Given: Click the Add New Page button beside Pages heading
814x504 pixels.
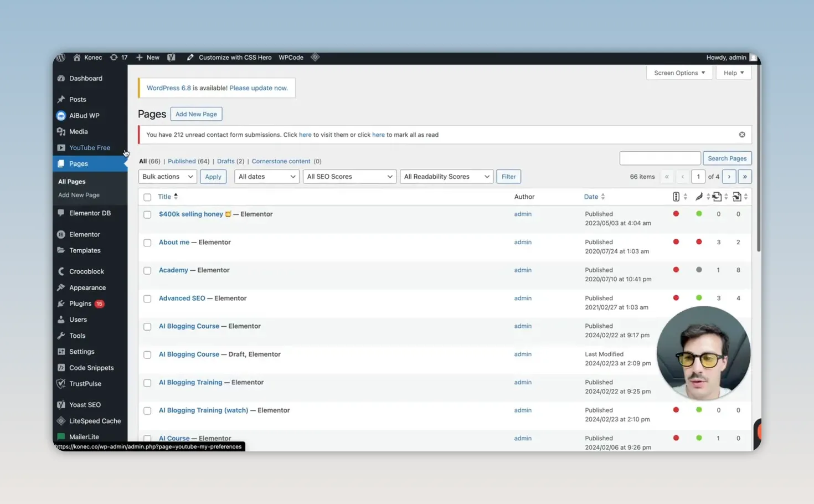Looking at the screenshot, I should click(x=196, y=114).
